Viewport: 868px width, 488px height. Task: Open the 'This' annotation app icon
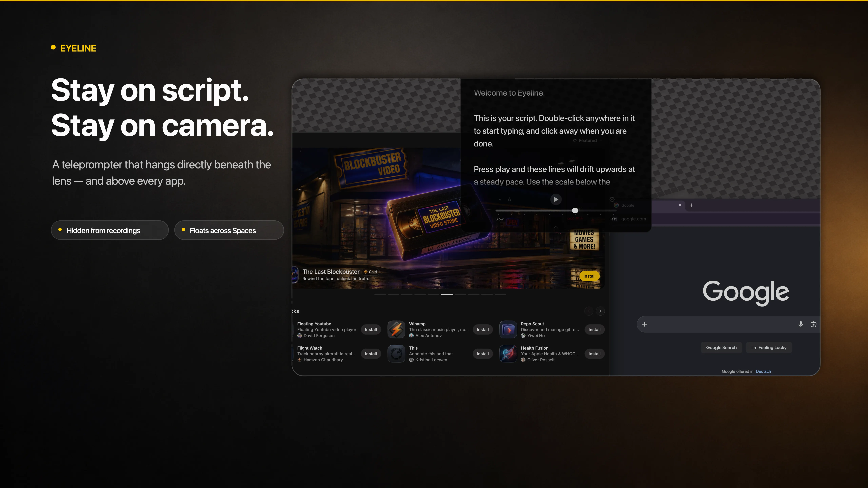point(396,354)
